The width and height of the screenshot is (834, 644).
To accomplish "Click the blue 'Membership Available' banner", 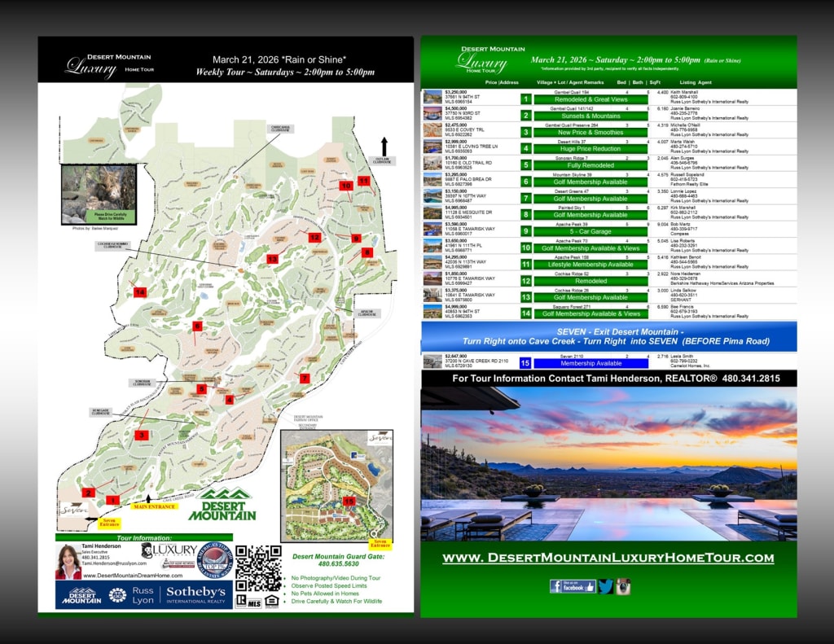I will (x=590, y=363).
